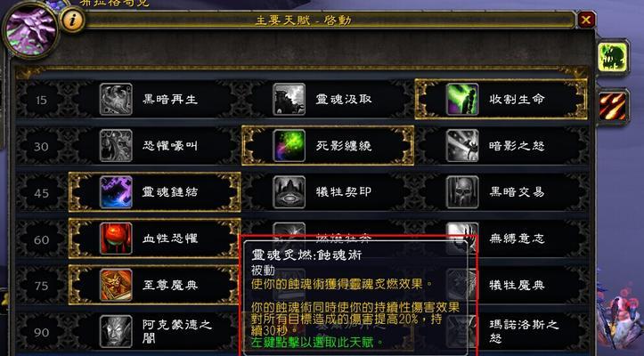This screenshot has height=356, width=644.
Task: Switch to the green skull specialization tab
Action: [613, 57]
